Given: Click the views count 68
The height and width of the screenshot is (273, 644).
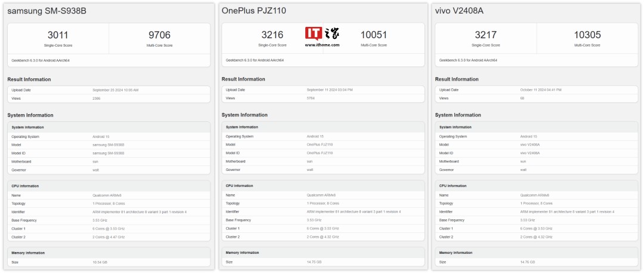Looking at the screenshot, I should click(x=522, y=99).
